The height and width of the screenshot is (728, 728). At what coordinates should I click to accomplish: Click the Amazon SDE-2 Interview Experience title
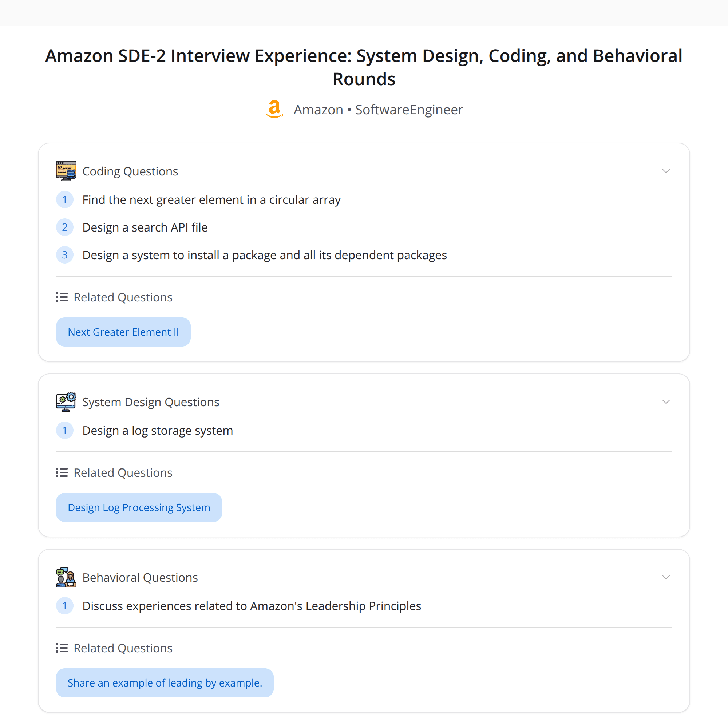[364, 67]
